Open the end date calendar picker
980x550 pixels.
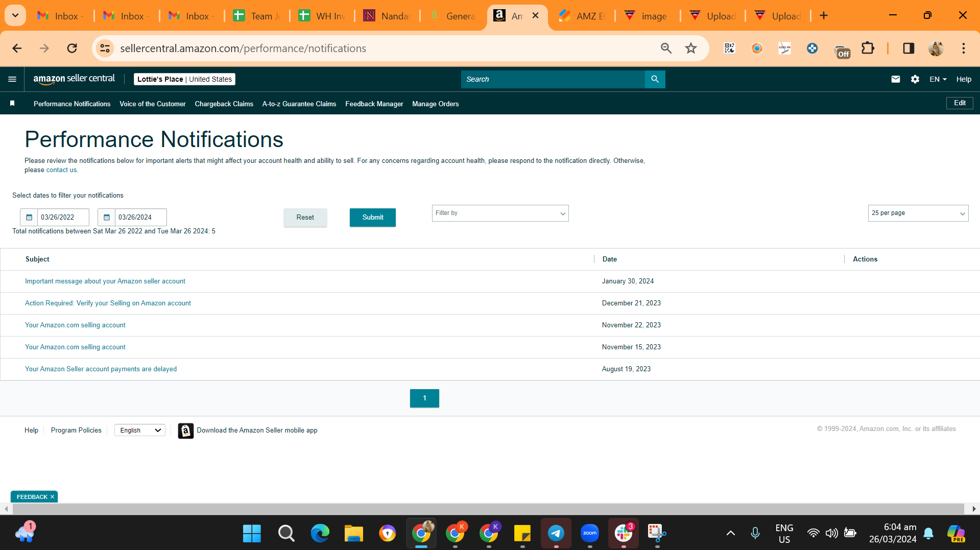107,218
